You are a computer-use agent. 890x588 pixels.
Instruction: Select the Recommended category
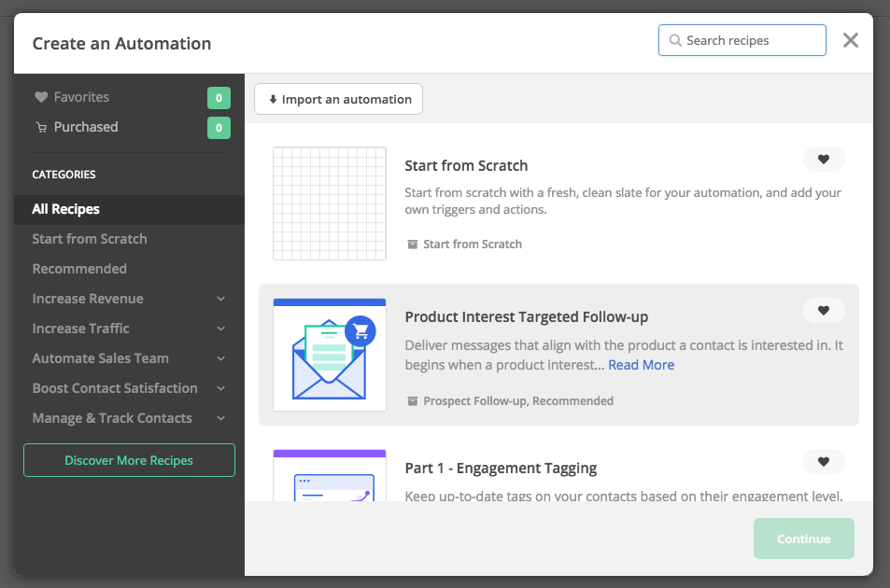pyautogui.click(x=79, y=269)
